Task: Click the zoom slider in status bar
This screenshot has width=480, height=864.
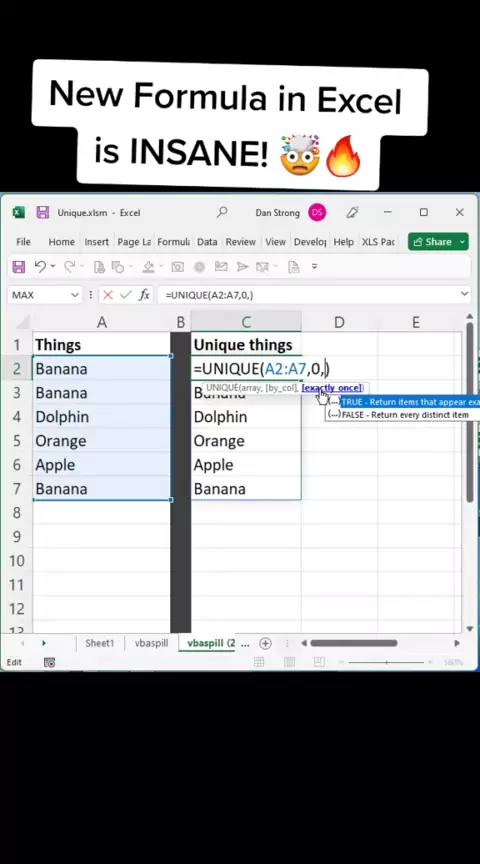Action: (387, 662)
